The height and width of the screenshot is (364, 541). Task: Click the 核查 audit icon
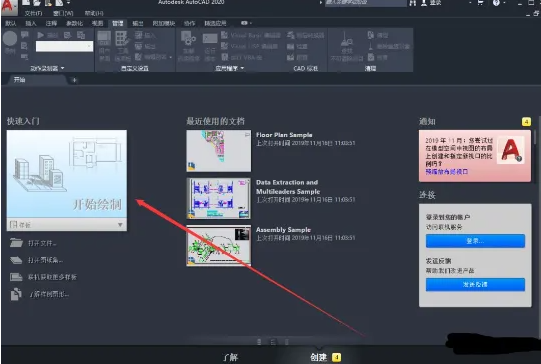(x=371, y=57)
